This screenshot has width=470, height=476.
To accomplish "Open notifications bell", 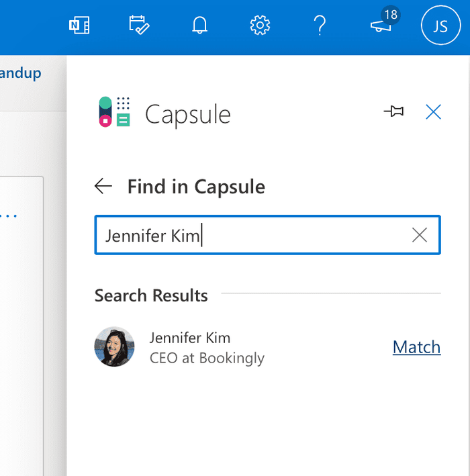I will (199, 25).
